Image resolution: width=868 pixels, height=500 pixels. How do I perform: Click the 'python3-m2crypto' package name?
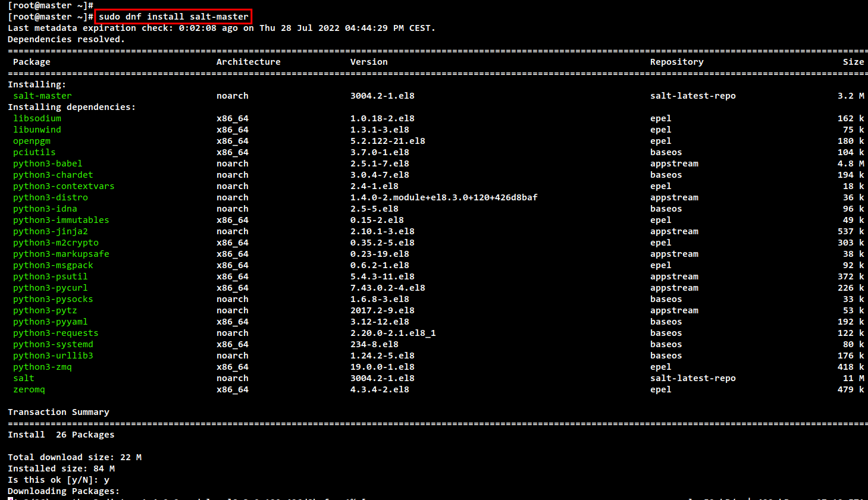(56, 243)
